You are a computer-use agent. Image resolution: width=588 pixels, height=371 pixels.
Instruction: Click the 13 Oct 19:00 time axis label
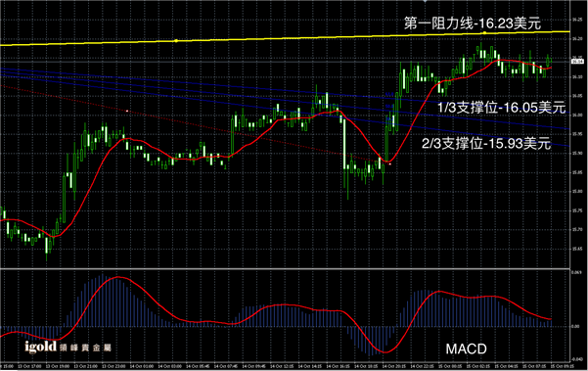58,366
